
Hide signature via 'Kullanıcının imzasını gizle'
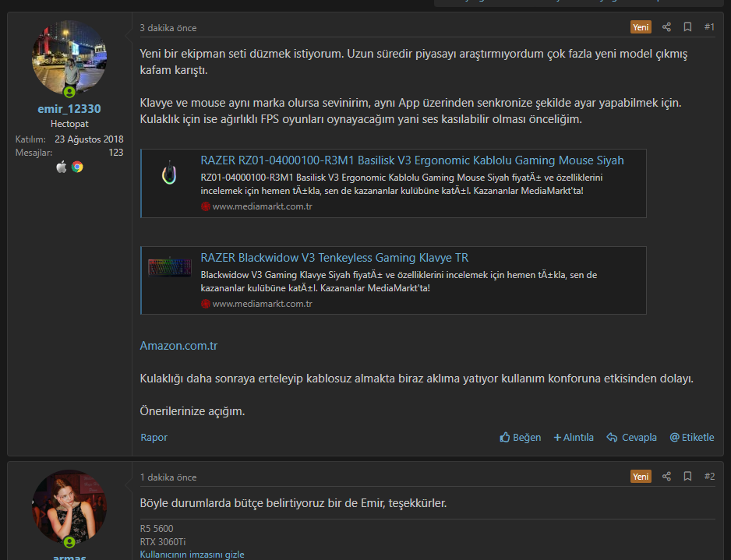[192, 555]
